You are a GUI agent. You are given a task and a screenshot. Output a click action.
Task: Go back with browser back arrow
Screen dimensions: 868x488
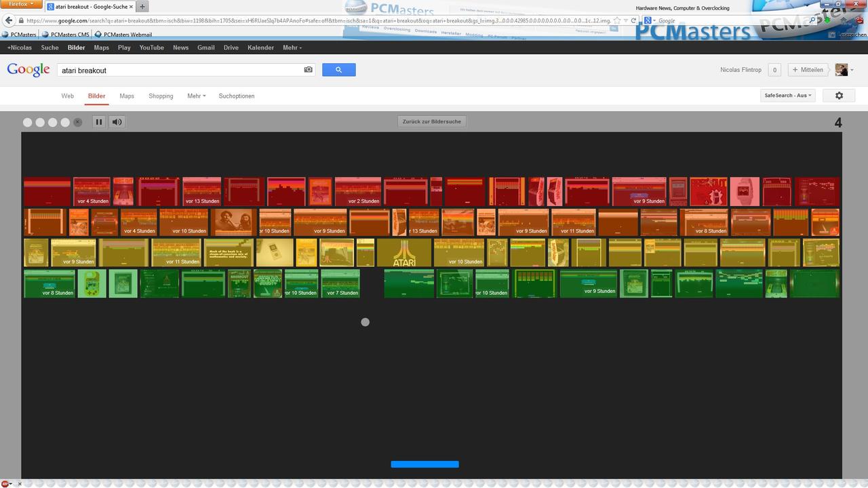point(9,21)
